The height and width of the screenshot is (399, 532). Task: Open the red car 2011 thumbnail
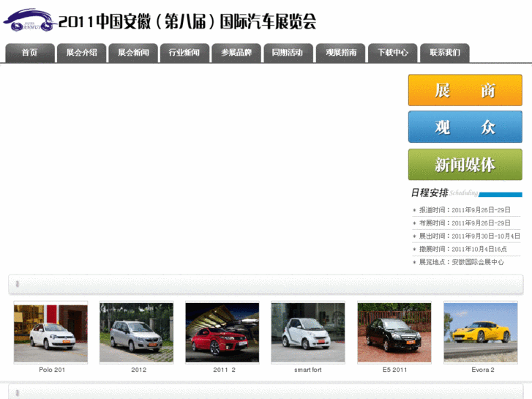click(222, 333)
